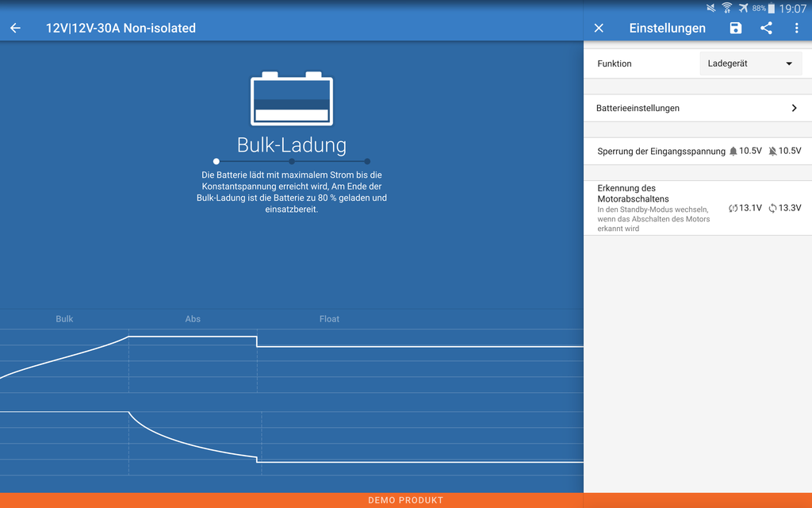
Task: Tap the Bulk label on the chart
Action: [64, 319]
